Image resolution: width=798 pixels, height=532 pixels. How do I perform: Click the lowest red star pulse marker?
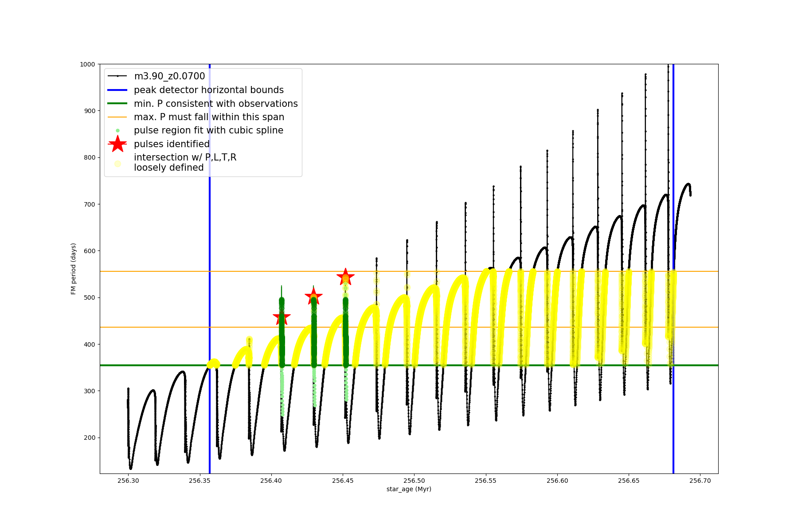pyautogui.click(x=282, y=317)
